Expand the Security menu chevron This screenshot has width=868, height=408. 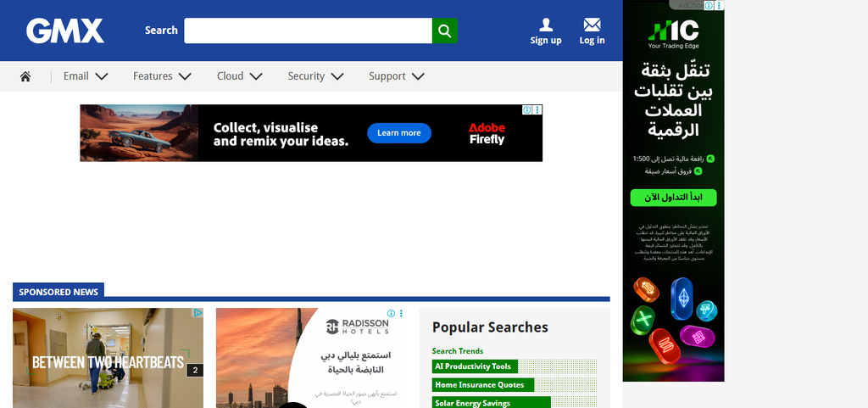[337, 76]
